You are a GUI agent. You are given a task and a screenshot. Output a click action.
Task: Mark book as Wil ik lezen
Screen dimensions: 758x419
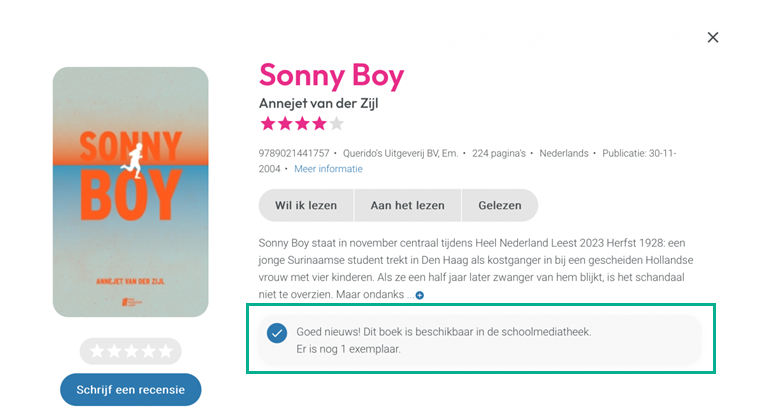click(x=306, y=205)
